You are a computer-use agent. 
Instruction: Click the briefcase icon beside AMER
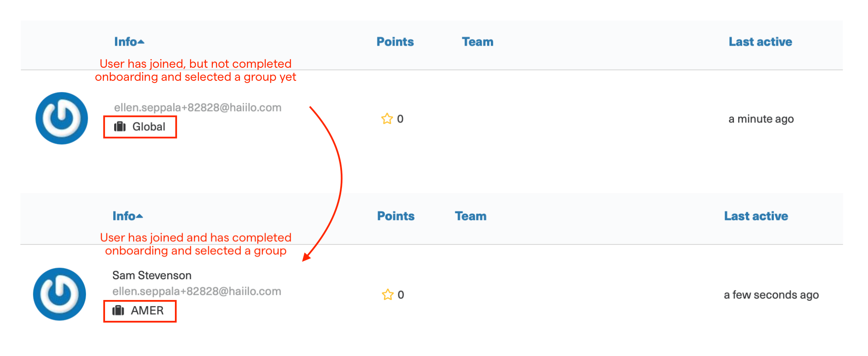tap(118, 310)
